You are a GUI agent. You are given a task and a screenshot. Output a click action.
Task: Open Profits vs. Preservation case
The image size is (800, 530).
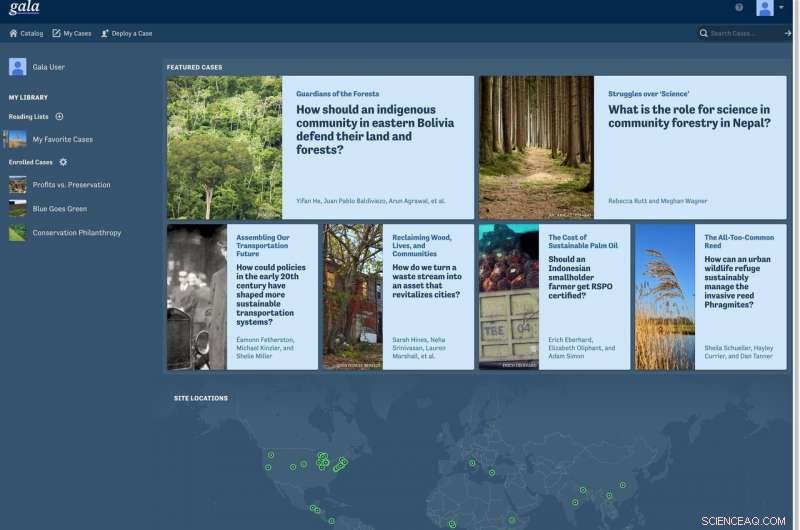point(71,185)
